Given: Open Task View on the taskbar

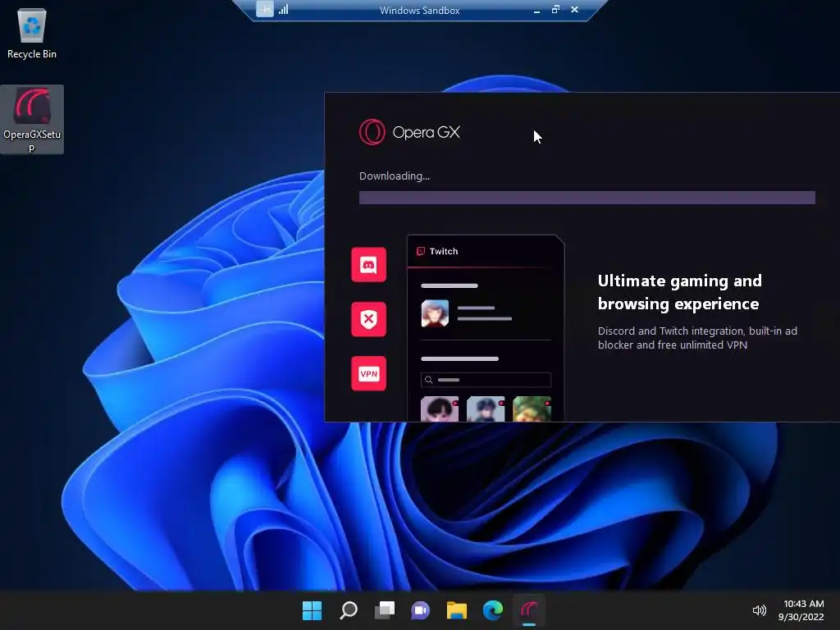Looking at the screenshot, I should tap(384, 610).
